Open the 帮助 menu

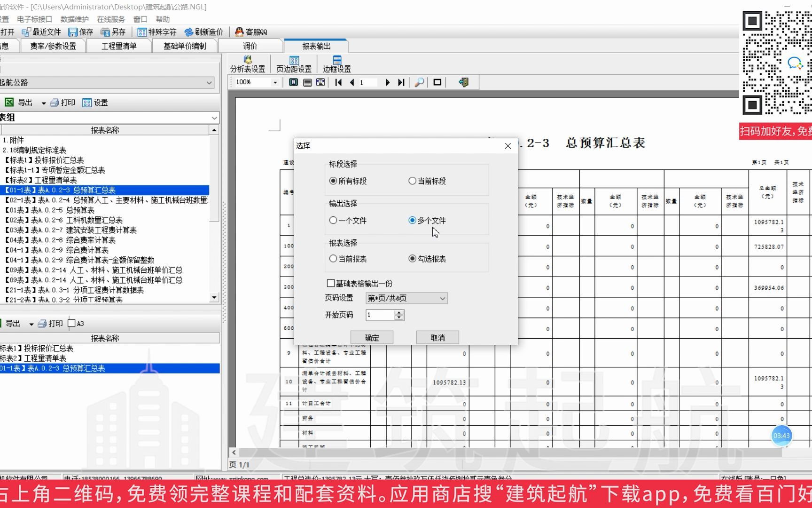[163, 19]
